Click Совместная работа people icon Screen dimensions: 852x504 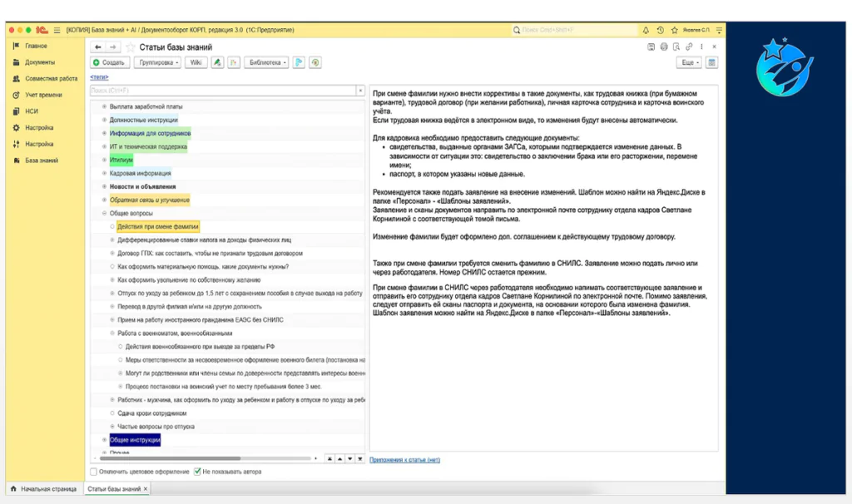16,79
